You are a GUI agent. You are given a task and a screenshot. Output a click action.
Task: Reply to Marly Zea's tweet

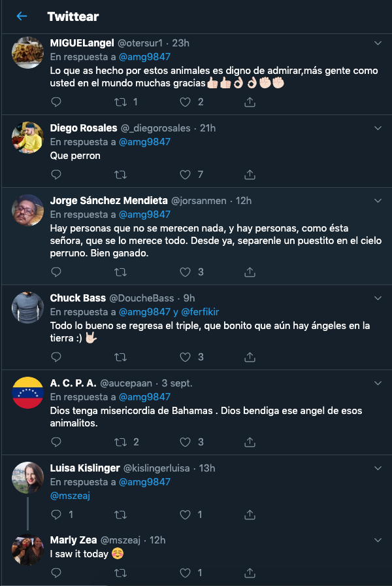point(56,573)
